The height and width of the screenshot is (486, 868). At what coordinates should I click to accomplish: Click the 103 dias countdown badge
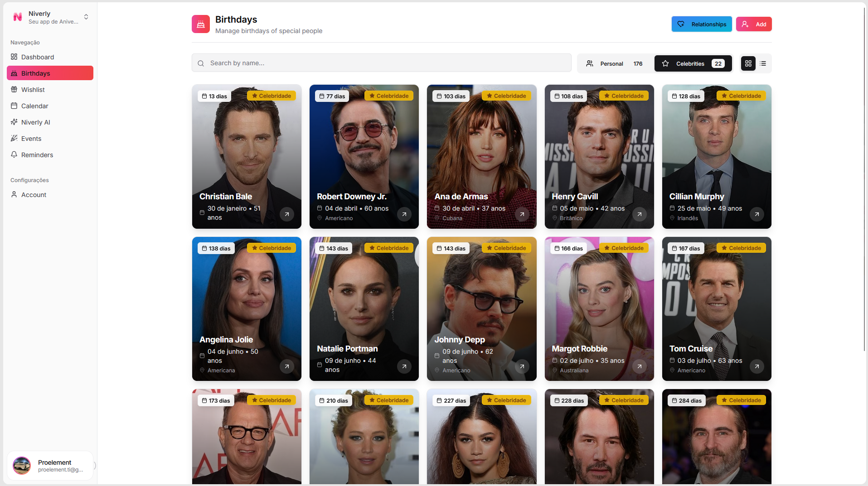click(451, 96)
